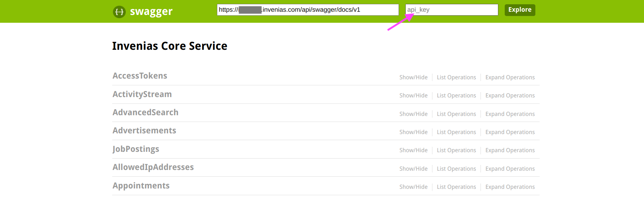This screenshot has width=644, height=197.
Task: Open the ActivityStream resource
Action: (x=142, y=94)
